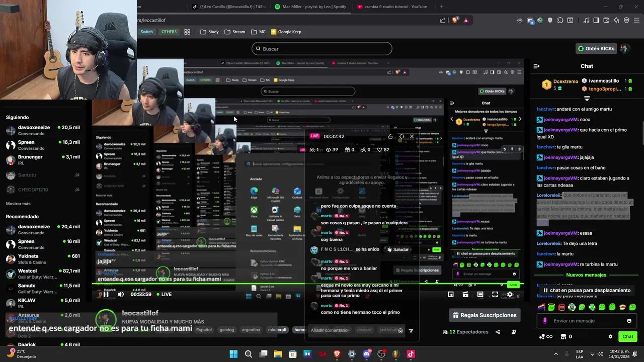This screenshot has width=644, height=362.
Task: Open Brunenger channel in the sidebar
Action: [x=43, y=160]
